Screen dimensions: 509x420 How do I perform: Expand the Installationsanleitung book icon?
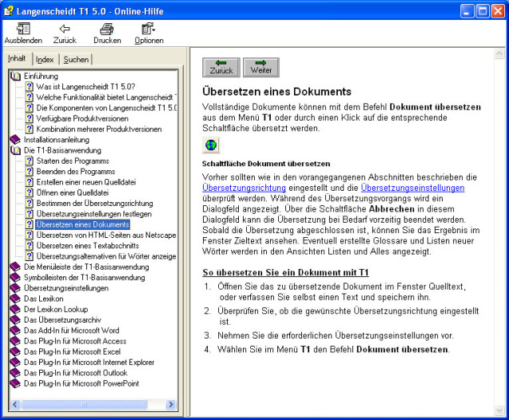point(16,140)
